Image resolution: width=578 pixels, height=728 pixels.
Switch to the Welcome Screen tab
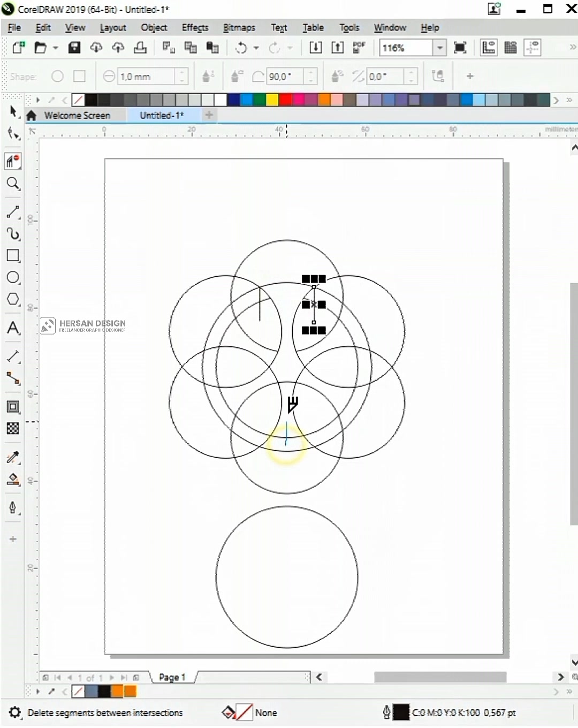[77, 115]
